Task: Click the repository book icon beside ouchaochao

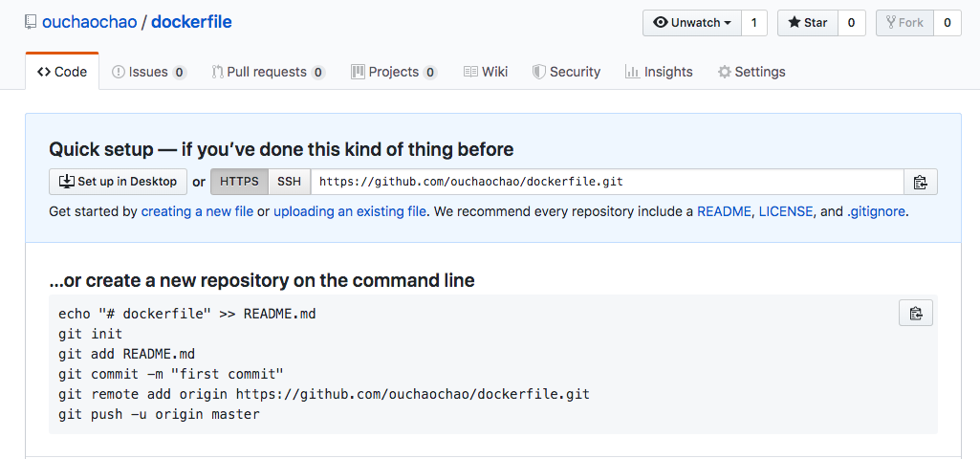Action: [x=31, y=23]
